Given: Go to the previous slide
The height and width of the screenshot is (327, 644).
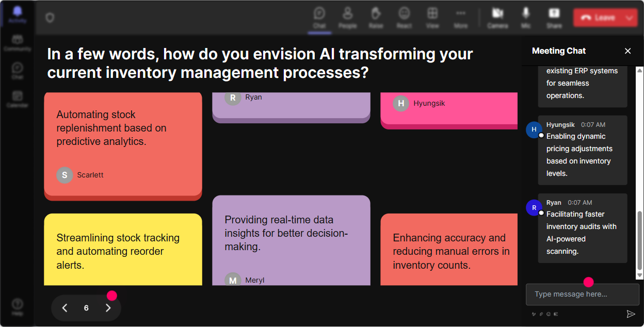Looking at the screenshot, I should click(x=65, y=308).
